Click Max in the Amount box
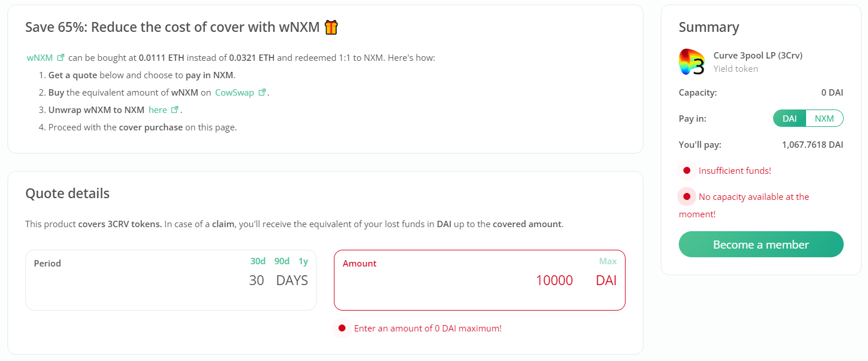Screen dimensions: 868x361 608,261
